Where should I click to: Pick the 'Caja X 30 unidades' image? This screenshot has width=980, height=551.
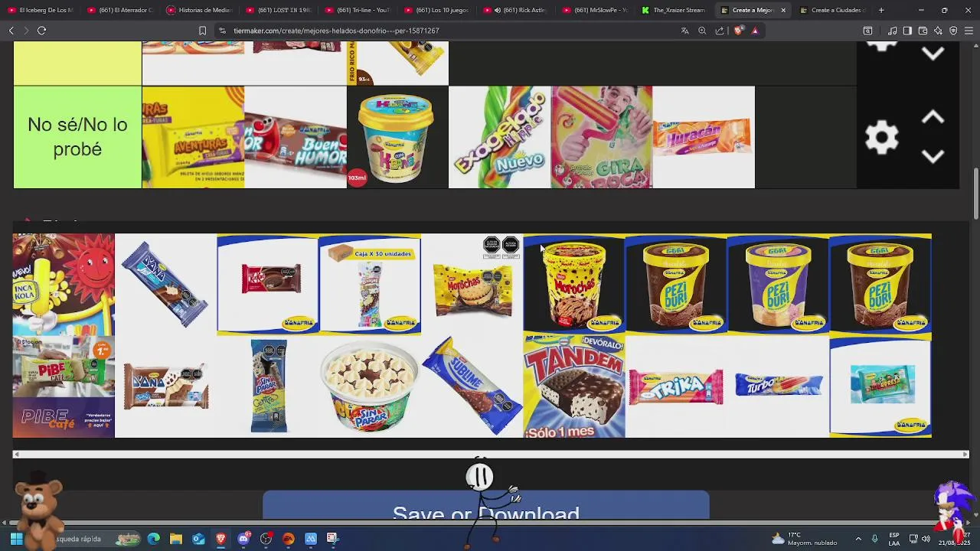coord(370,285)
